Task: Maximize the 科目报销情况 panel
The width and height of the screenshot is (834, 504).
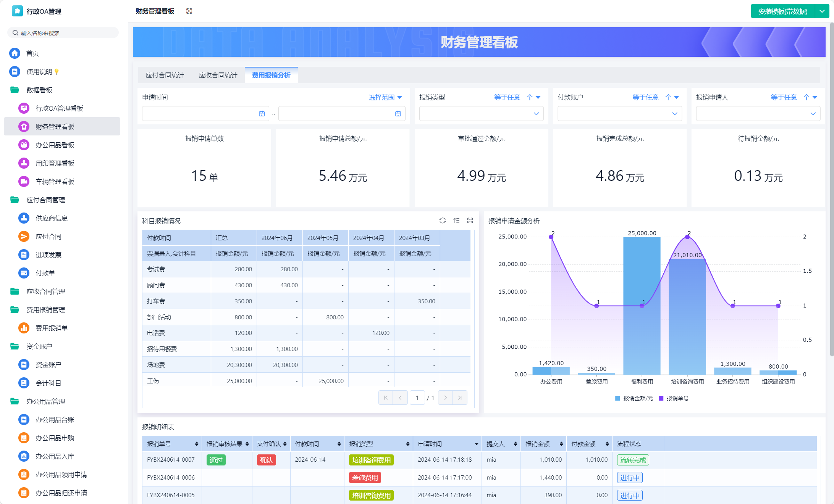Action: click(x=470, y=221)
